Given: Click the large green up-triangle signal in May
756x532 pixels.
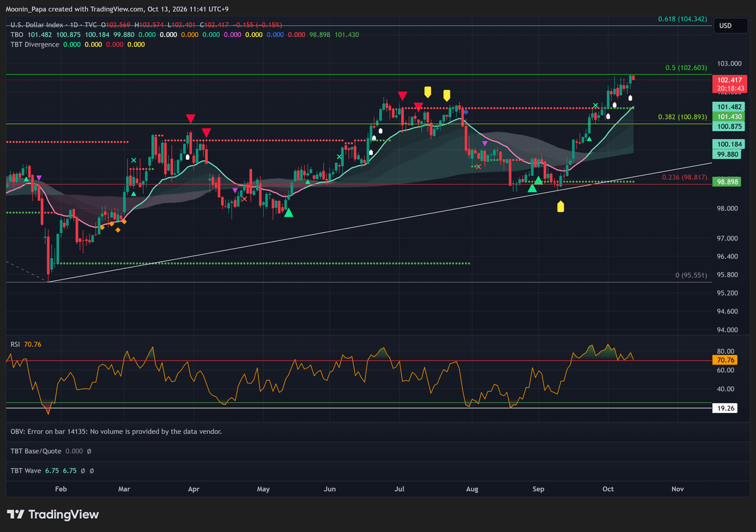Looking at the screenshot, I should pyautogui.click(x=289, y=213).
